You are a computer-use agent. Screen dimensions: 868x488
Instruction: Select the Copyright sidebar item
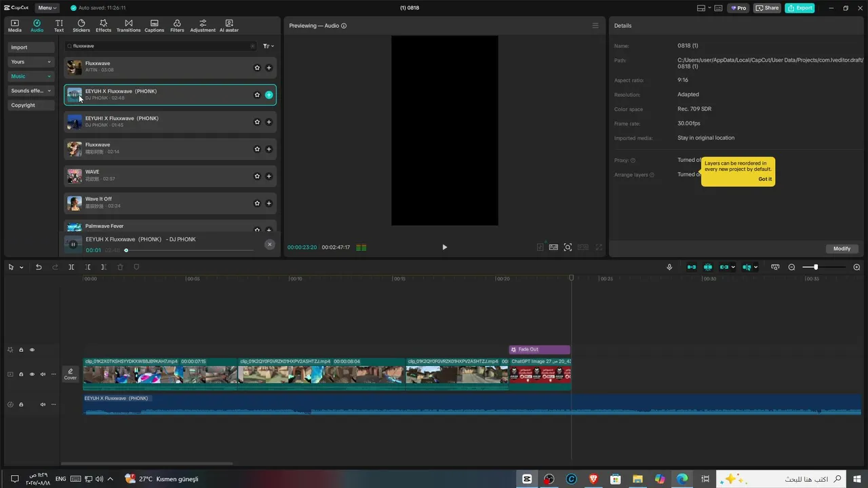coord(31,105)
